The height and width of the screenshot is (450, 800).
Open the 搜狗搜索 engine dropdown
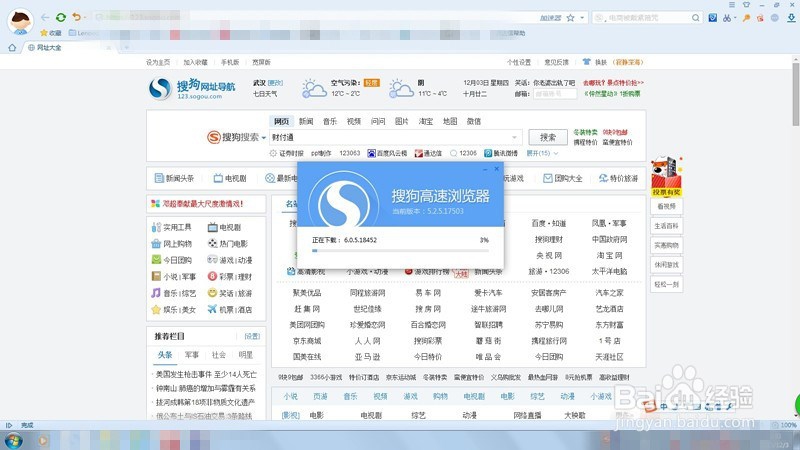[x=264, y=138]
